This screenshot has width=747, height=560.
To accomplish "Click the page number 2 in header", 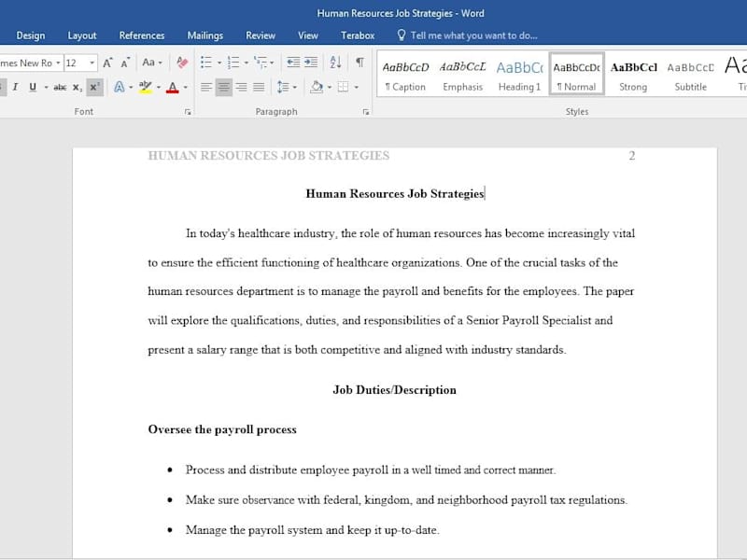I will (x=632, y=156).
